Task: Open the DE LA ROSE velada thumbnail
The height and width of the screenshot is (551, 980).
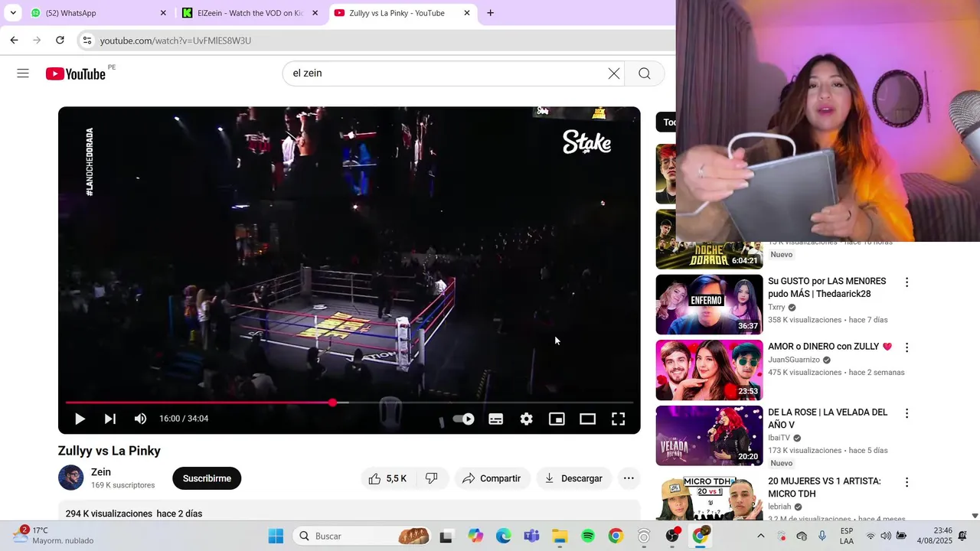Action: click(x=709, y=435)
